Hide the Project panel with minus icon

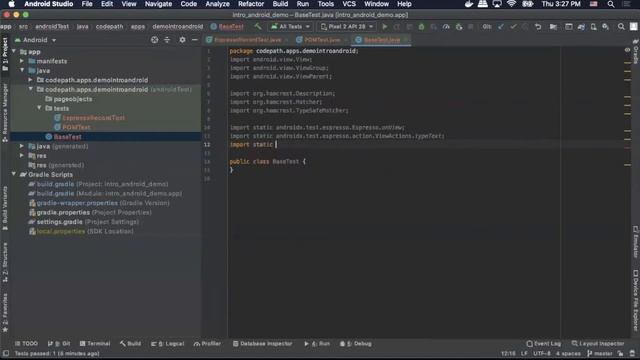(x=195, y=40)
